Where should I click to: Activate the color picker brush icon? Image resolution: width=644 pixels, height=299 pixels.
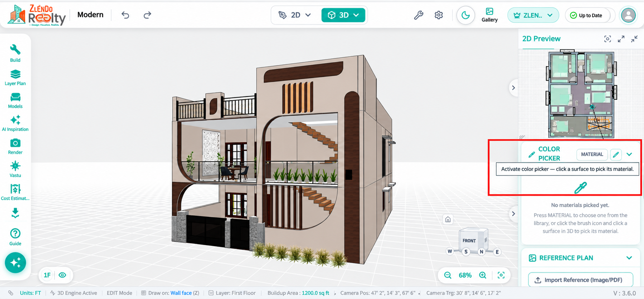[x=616, y=154]
